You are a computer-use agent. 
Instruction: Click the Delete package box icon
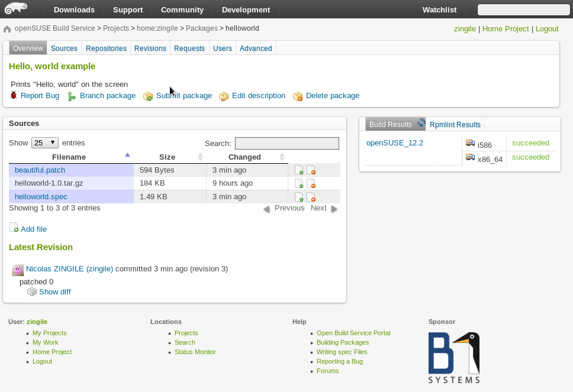pyautogui.click(x=298, y=96)
